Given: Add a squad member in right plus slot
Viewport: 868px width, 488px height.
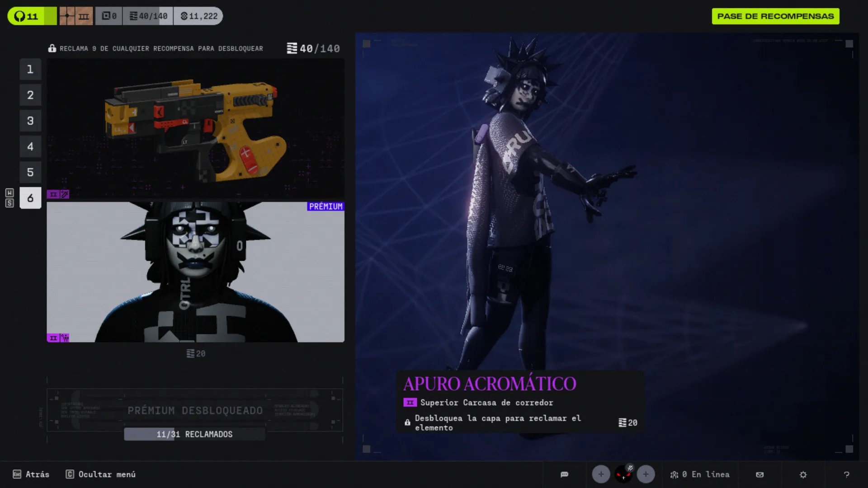Looking at the screenshot, I should pyautogui.click(x=646, y=474).
